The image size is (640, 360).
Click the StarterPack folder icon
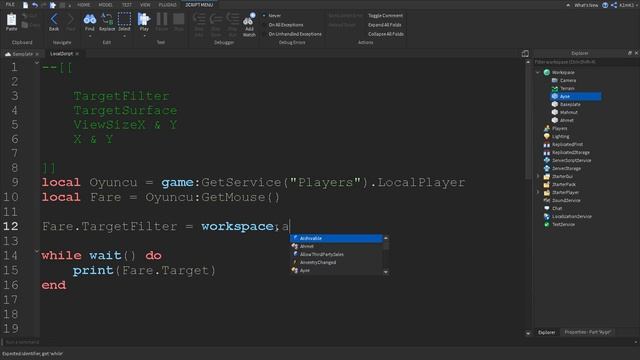tap(547, 184)
